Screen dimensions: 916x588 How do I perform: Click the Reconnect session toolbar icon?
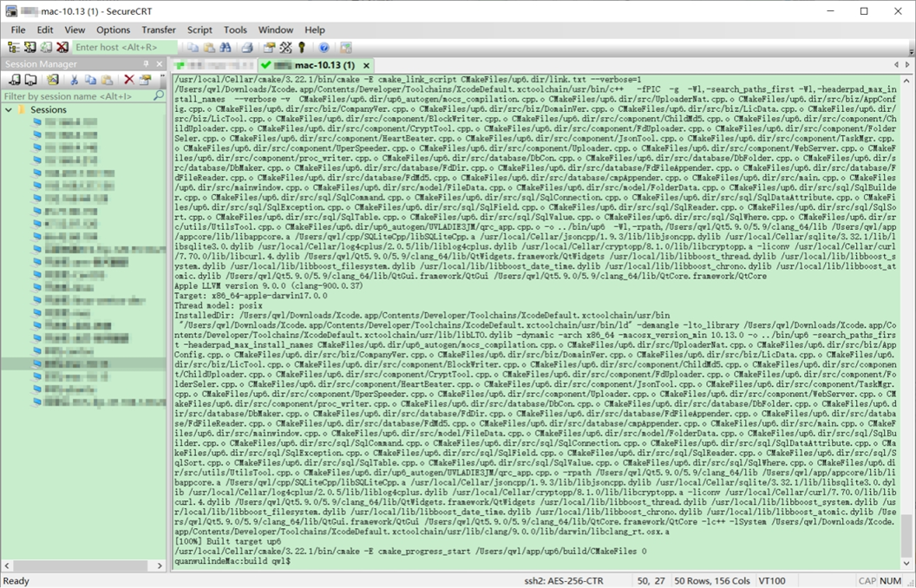(45, 48)
